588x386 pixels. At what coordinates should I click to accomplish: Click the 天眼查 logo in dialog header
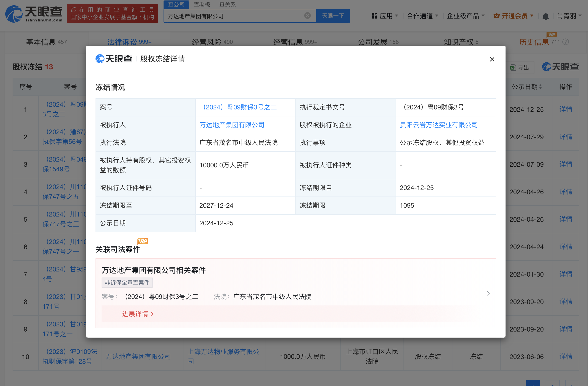[114, 59]
